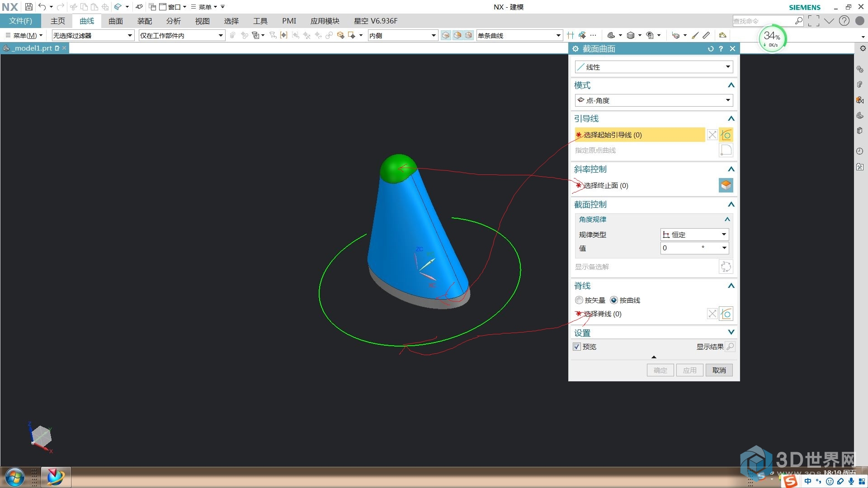Collapse the 截面控制 section
This screenshot has width=868, height=488.
[x=731, y=205]
